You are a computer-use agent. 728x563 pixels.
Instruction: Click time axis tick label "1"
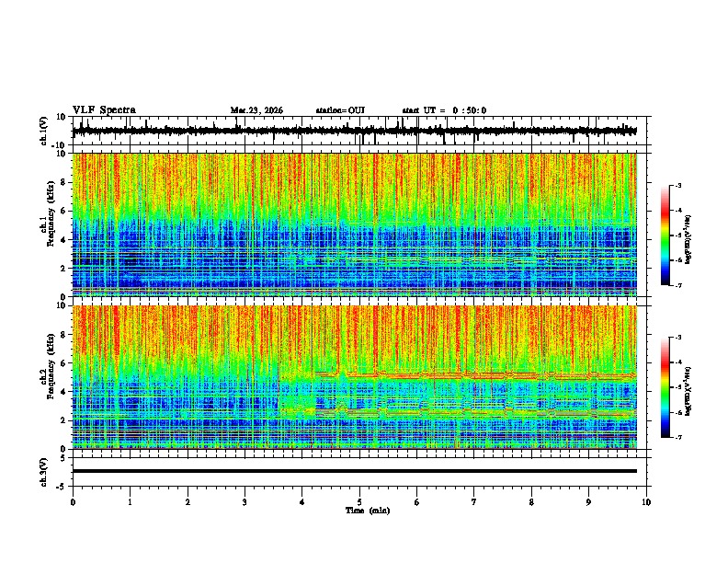pyautogui.click(x=130, y=502)
